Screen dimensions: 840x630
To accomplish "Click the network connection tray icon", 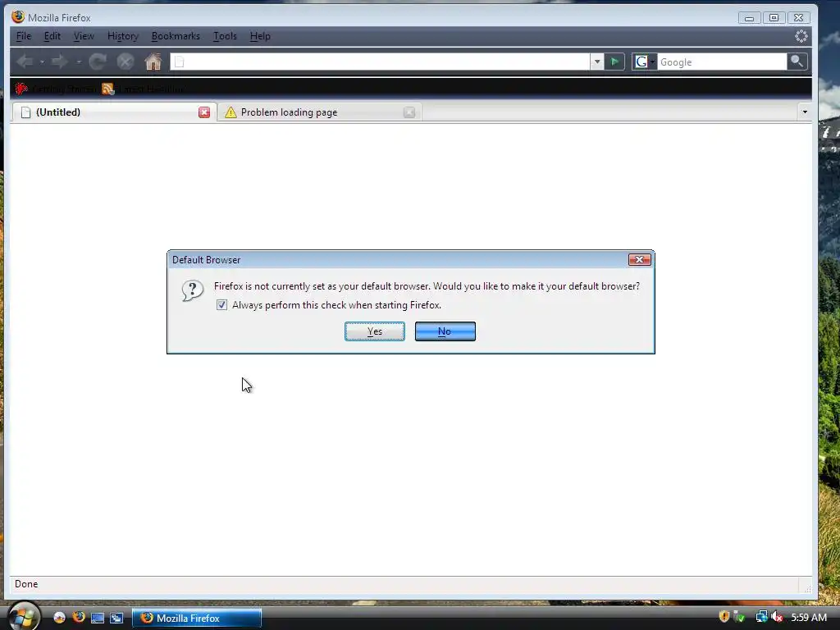I will pyautogui.click(x=760, y=617).
